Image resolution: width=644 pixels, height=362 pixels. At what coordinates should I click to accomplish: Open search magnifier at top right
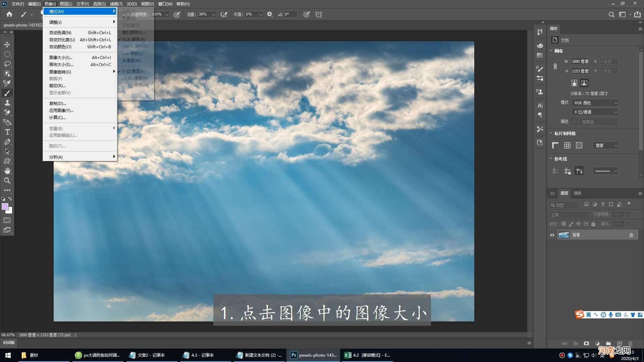click(611, 14)
